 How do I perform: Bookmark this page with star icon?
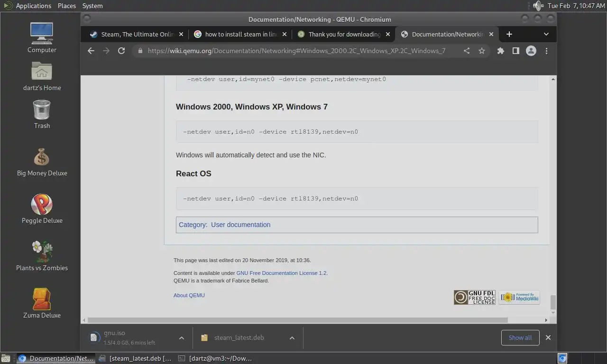[482, 51]
